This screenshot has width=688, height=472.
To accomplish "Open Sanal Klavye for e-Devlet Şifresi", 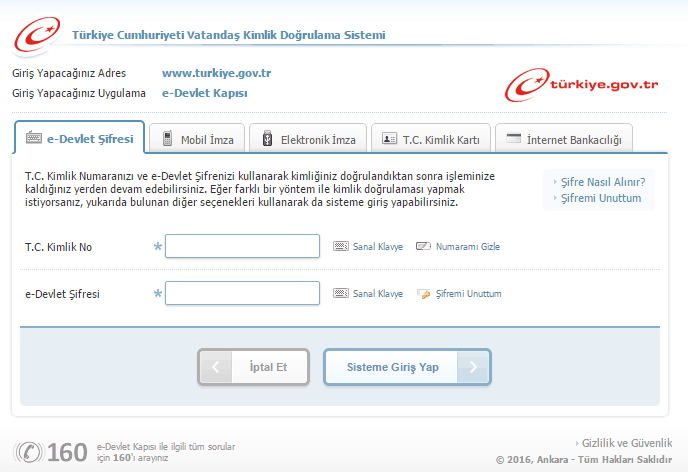I will coord(377,294).
